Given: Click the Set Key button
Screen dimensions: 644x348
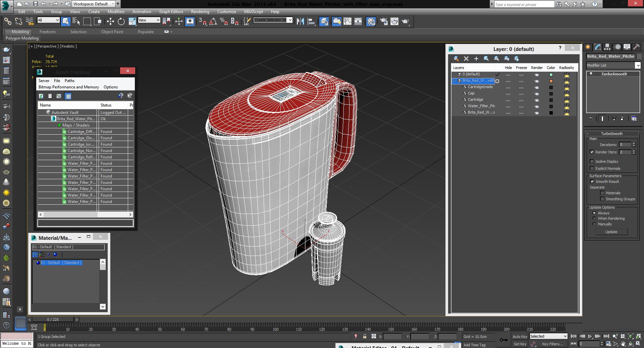Looking at the screenshot, I should click(x=520, y=344).
